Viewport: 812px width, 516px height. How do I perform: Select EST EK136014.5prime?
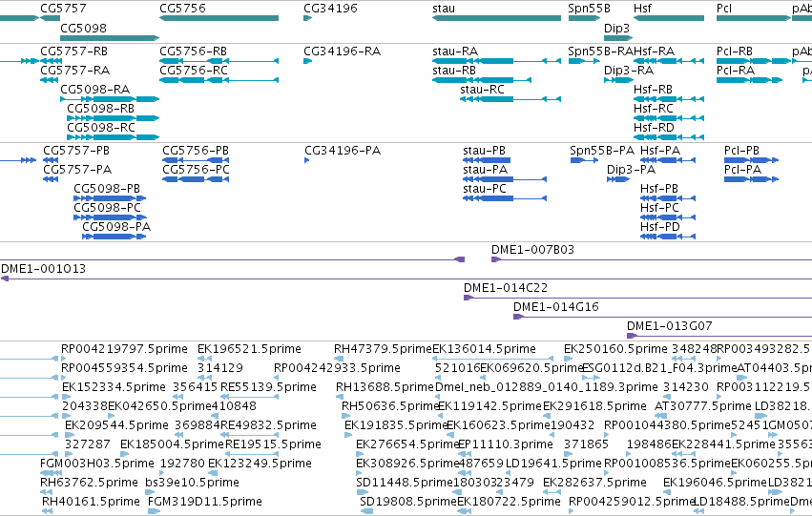pyautogui.click(x=484, y=349)
